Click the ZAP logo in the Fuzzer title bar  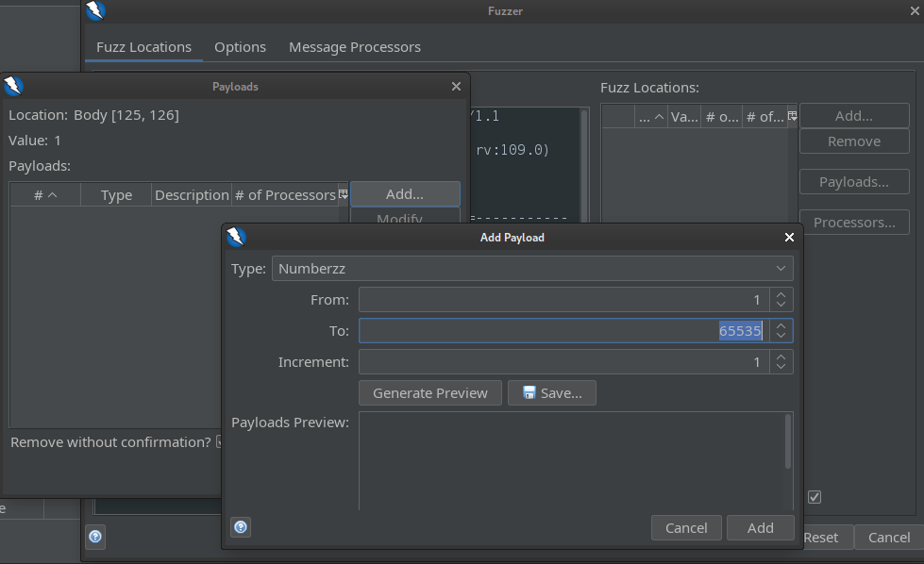[x=94, y=11]
